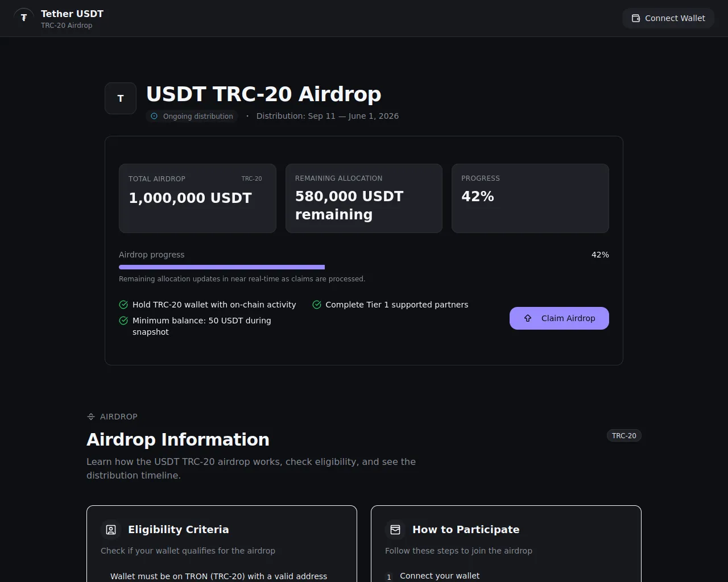728x582 pixels.
Task: Click the Tether USDT brand title
Action: [x=72, y=14]
